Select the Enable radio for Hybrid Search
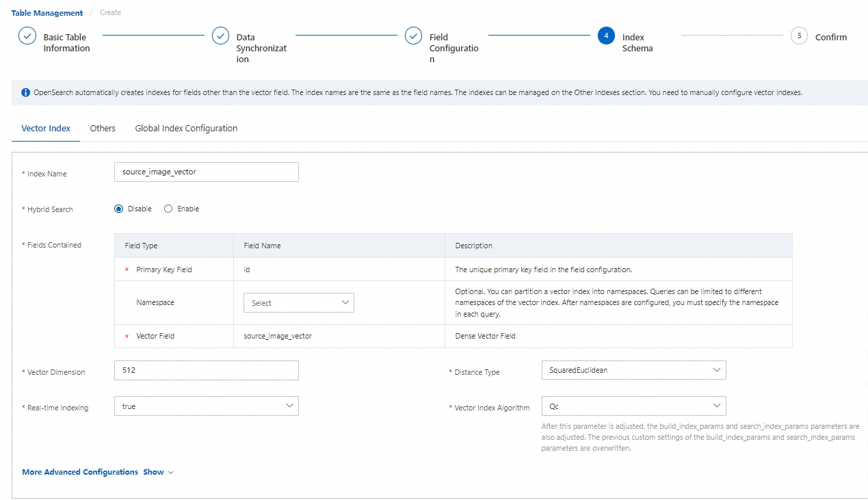The height and width of the screenshot is (500, 868). click(168, 209)
